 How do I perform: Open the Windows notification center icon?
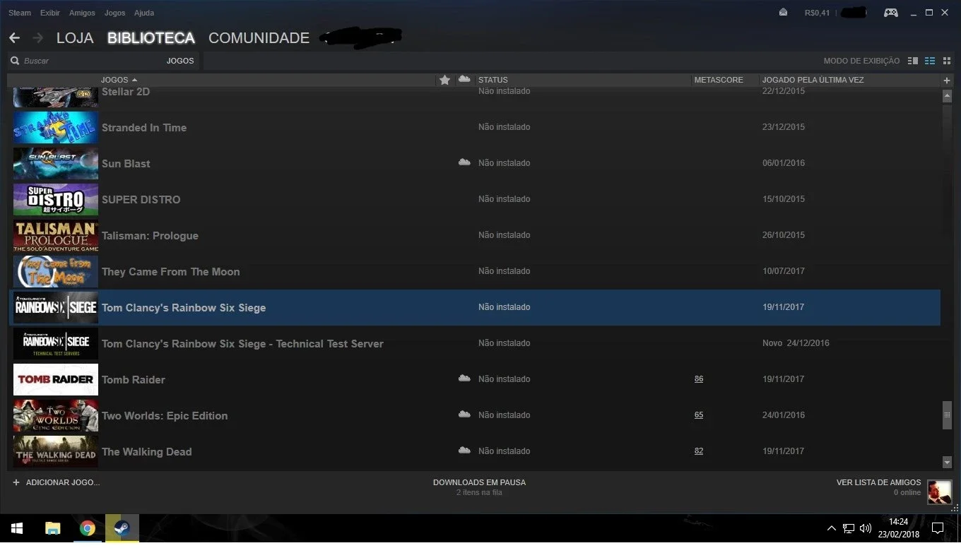coord(938,528)
